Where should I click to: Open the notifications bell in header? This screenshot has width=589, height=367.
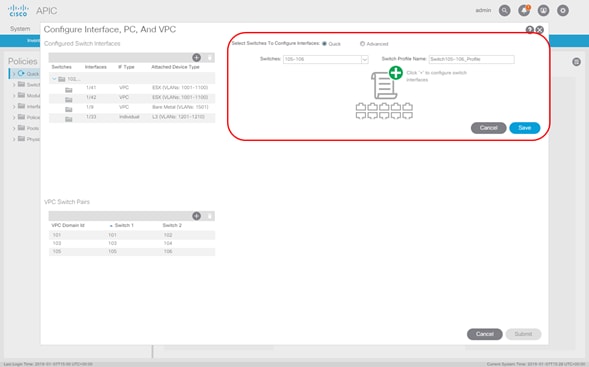click(x=524, y=11)
